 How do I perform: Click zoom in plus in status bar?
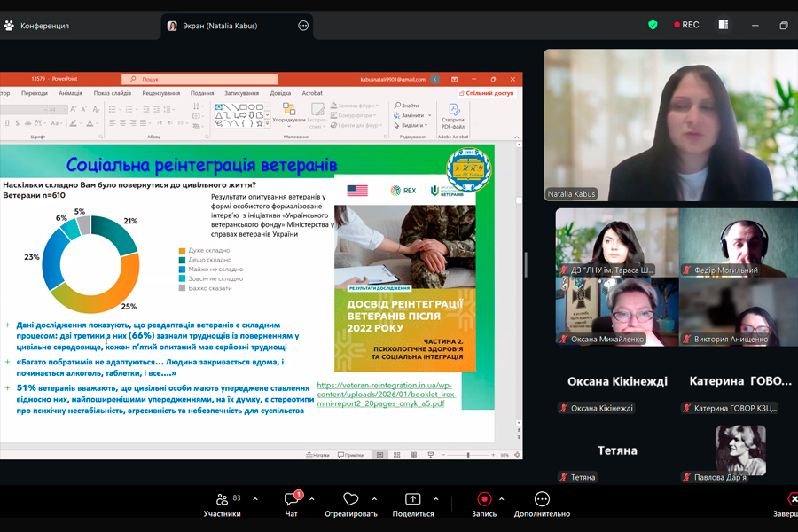pos(493,455)
